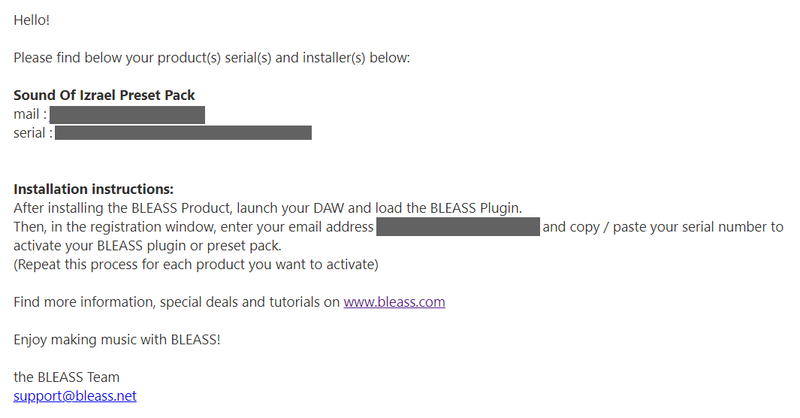Click the redacted serial number block
This screenshot has height=418, width=800.
coord(183,132)
